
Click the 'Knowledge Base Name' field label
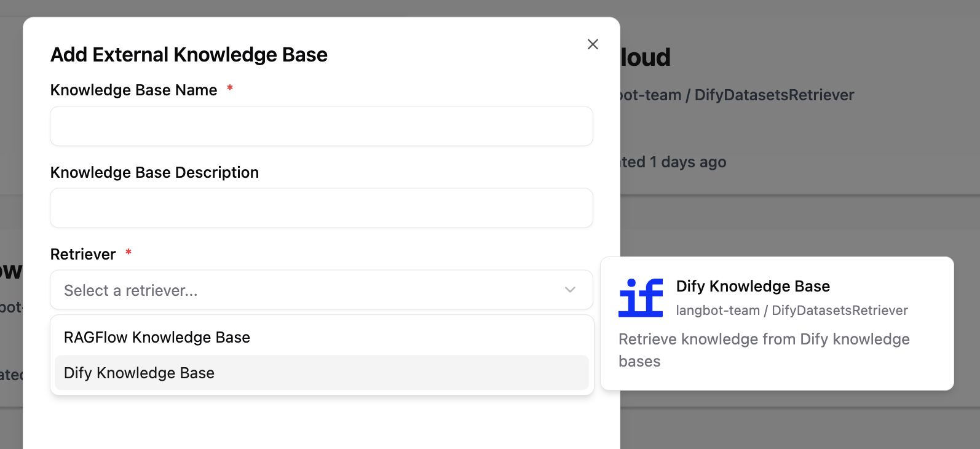point(133,90)
